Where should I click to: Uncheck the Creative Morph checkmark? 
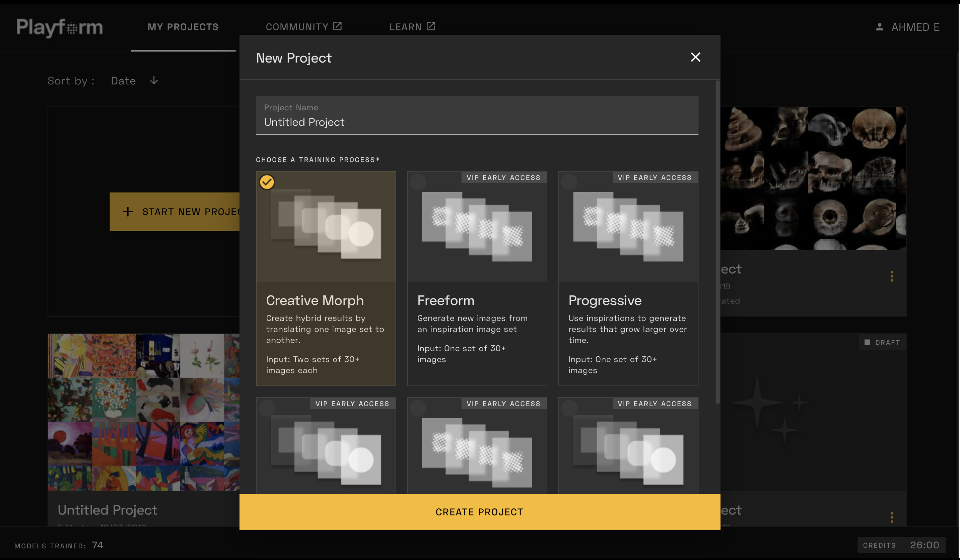(267, 182)
